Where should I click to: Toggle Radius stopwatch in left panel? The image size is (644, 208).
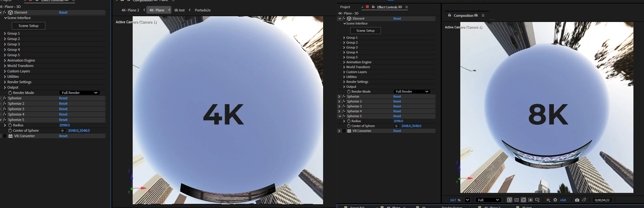10,125
